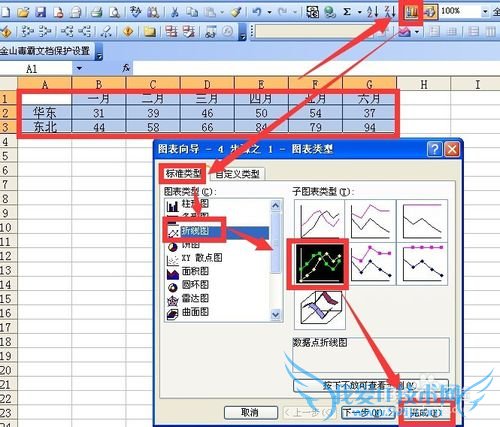The image size is (500, 427).
Task: Click into the formula bar
Action: click(x=316, y=68)
